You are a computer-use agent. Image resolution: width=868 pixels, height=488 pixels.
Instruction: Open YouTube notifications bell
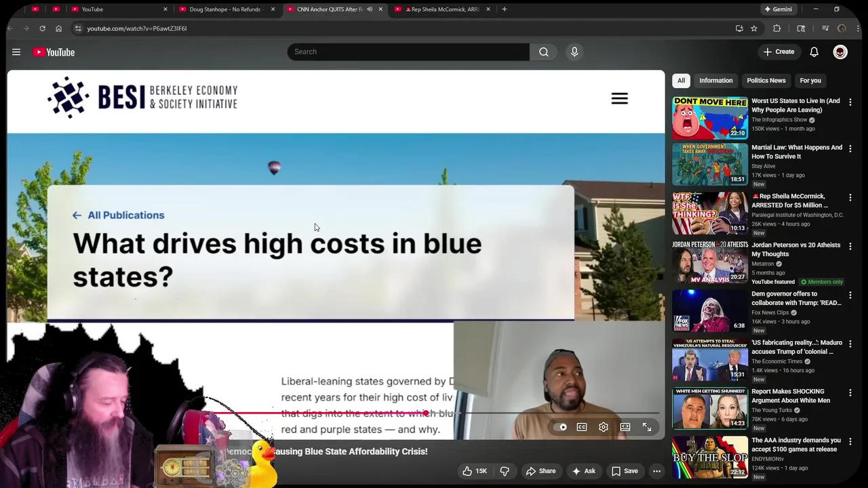(814, 52)
